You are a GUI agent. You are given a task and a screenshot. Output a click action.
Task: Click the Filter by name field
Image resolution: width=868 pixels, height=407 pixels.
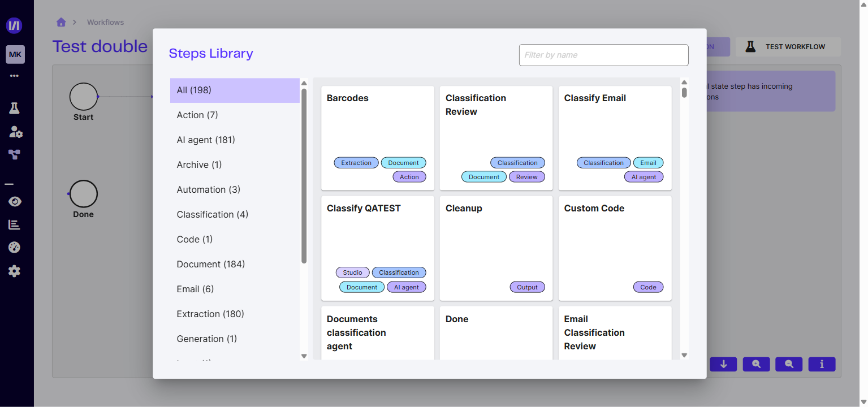tap(603, 55)
